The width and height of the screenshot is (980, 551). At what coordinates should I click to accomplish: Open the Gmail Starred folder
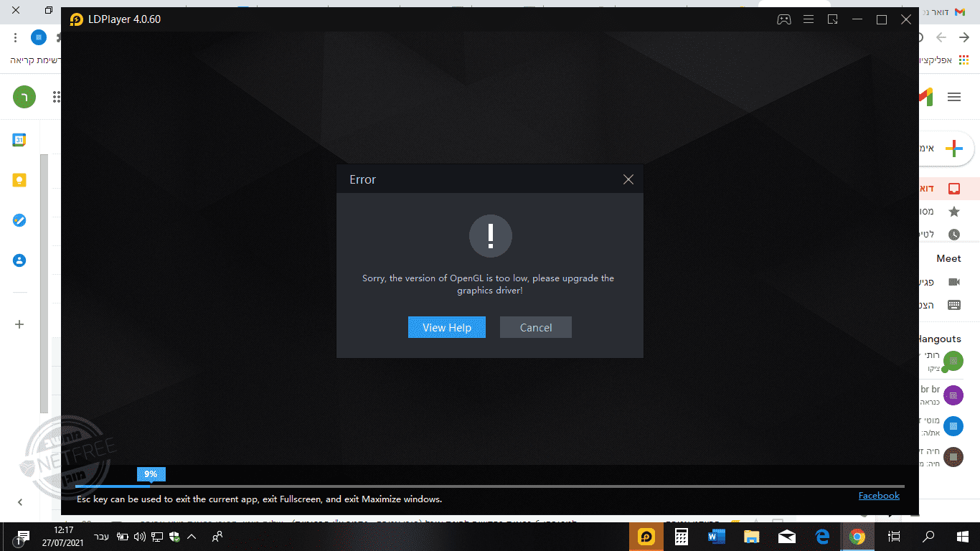(x=953, y=212)
